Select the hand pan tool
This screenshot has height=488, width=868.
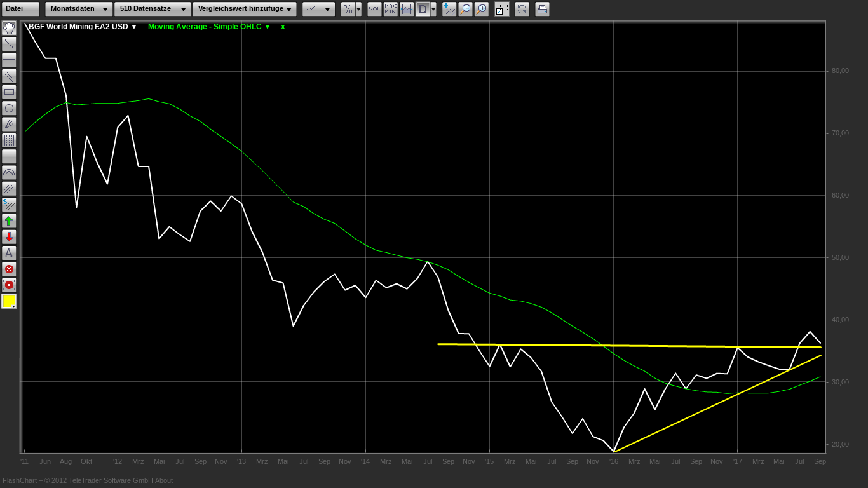pyautogui.click(x=9, y=28)
